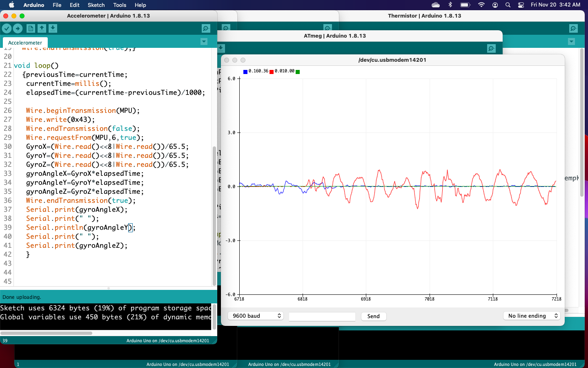Open Serial Monitor in Accelerometer window
Image resolution: width=588 pixels, height=368 pixels.
point(206,28)
